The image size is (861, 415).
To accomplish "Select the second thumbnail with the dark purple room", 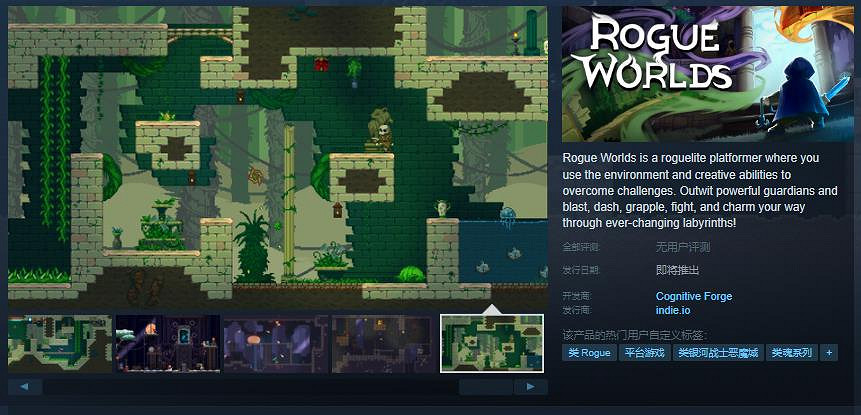I will (167, 344).
